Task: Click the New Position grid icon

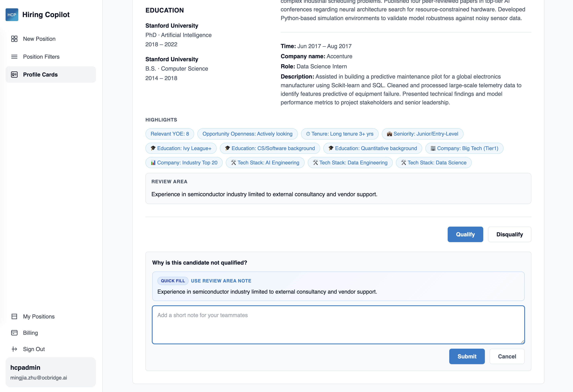Action: [14, 39]
